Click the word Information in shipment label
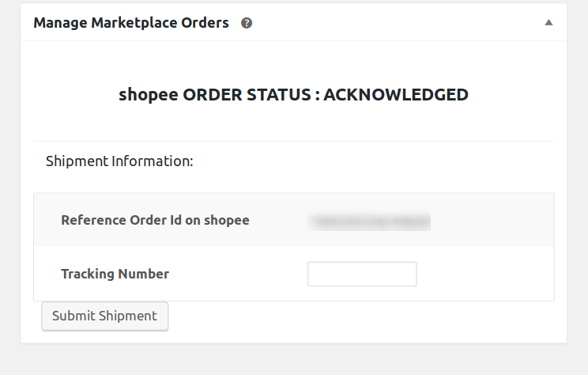 tap(153, 161)
